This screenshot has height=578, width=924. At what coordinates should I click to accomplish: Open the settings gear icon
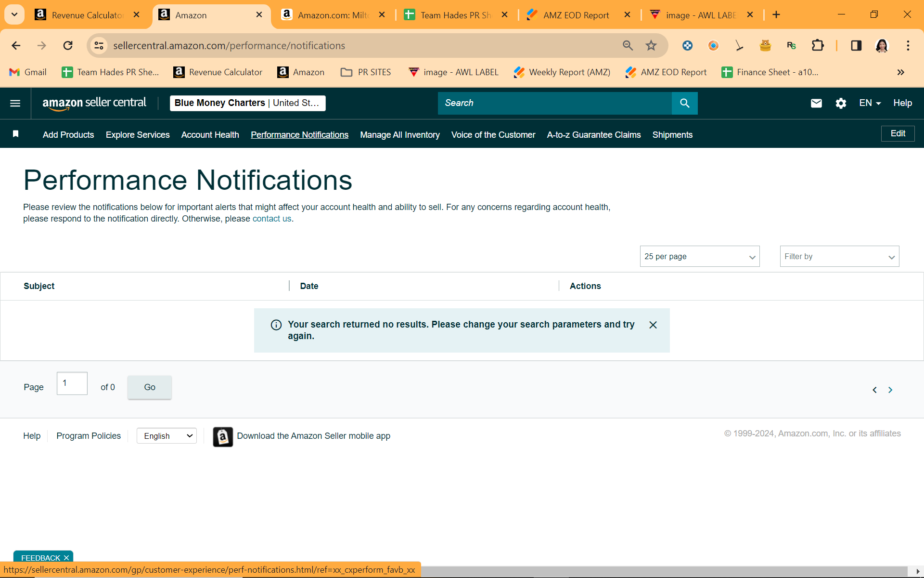841,103
